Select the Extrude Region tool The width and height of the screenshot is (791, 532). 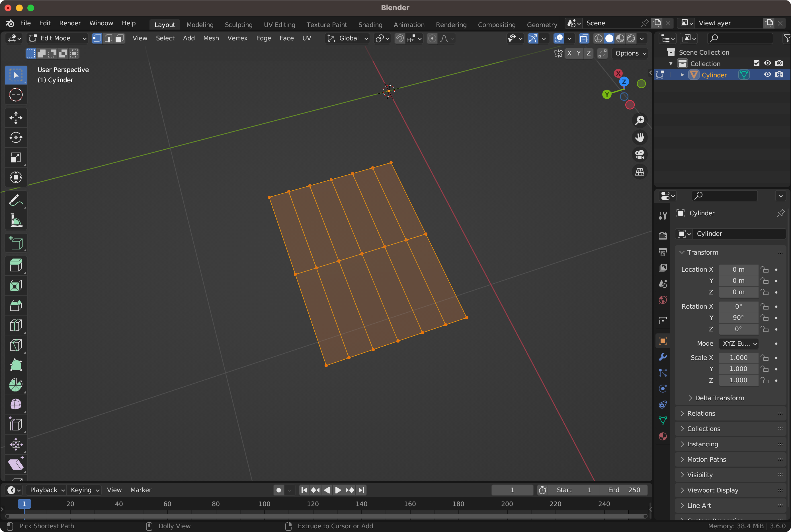[16, 266]
